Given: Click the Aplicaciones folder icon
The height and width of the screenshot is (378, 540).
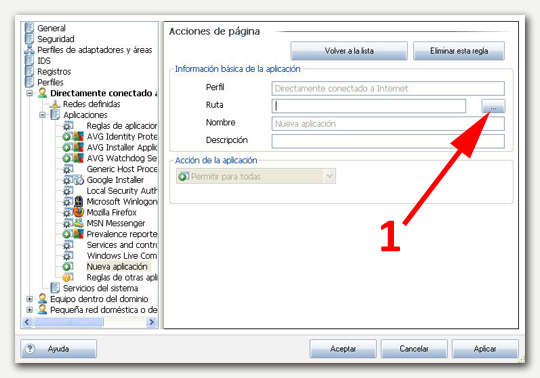Looking at the screenshot, I should (x=55, y=115).
